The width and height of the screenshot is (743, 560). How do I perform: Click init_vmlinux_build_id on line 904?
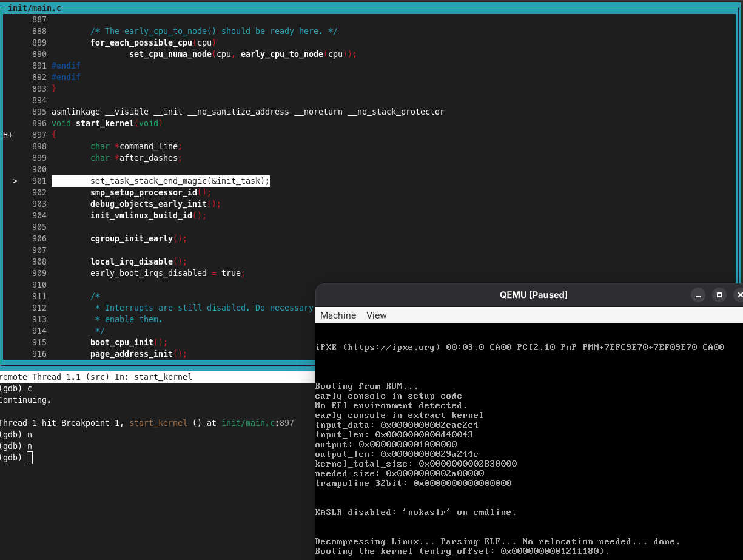click(x=141, y=215)
